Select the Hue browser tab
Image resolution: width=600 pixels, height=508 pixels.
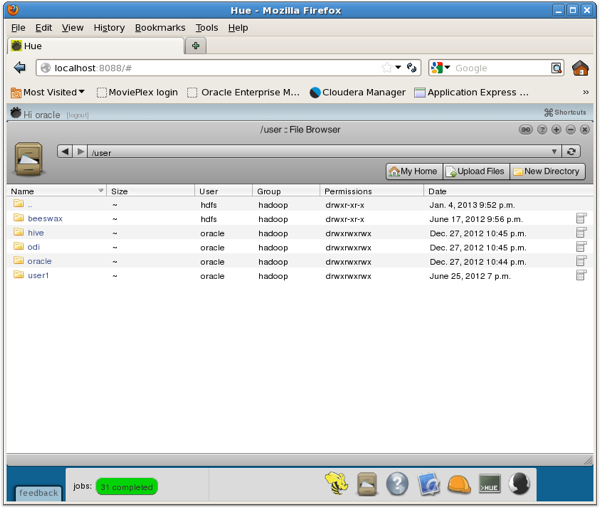[96, 46]
